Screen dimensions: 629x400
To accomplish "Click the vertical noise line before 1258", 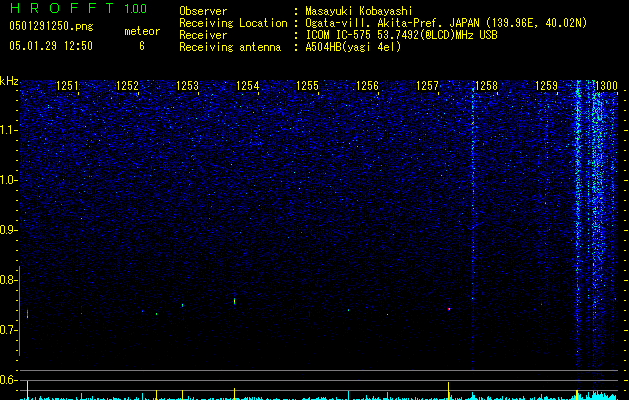I will (473, 225).
